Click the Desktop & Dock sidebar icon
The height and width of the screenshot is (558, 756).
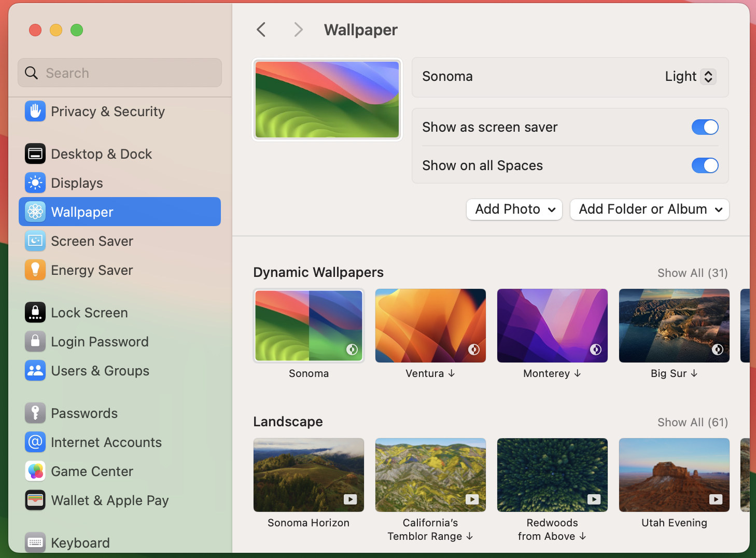[35, 154]
